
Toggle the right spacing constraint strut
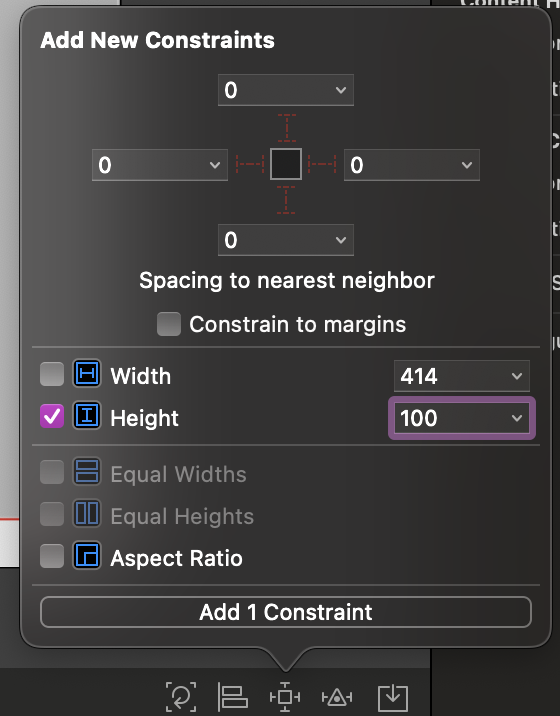322,164
